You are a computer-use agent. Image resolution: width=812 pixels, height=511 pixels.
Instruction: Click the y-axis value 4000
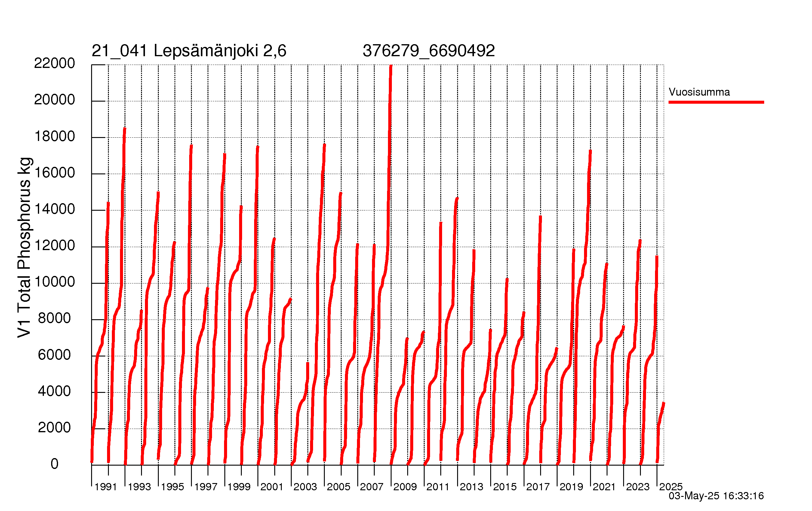pos(54,391)
